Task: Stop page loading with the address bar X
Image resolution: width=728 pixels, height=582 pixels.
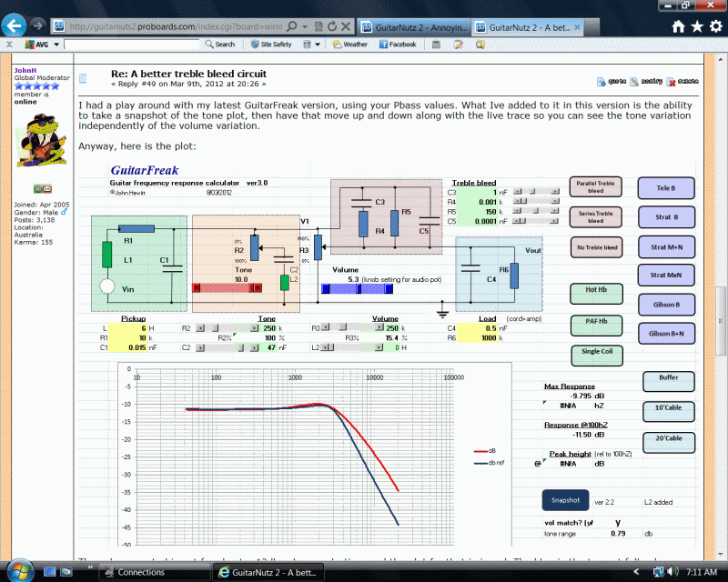Action: [x=346, y=26]
